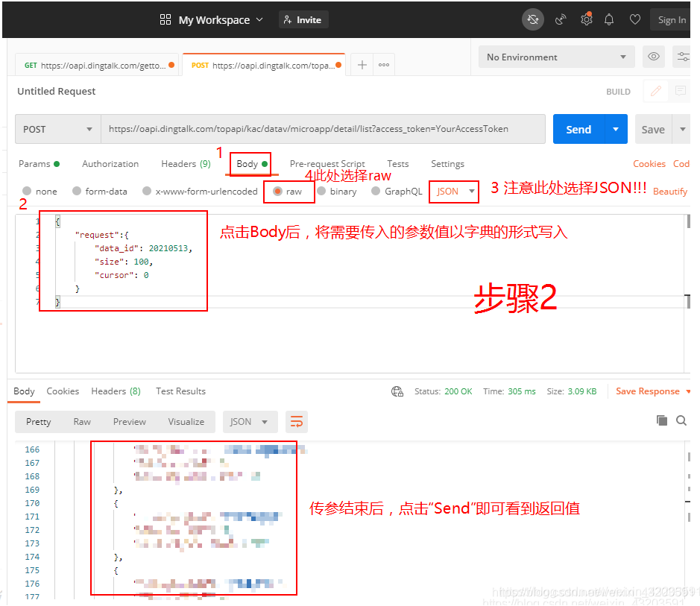Select x-www-form-urlencoded radio option

(x=146, y=191)
